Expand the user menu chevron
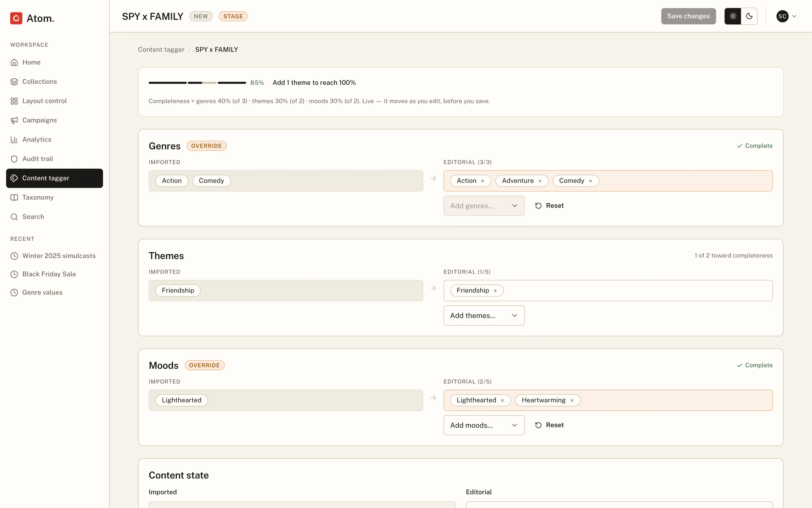Viewport: 812px width, 508px height. [x=794, y=16]
